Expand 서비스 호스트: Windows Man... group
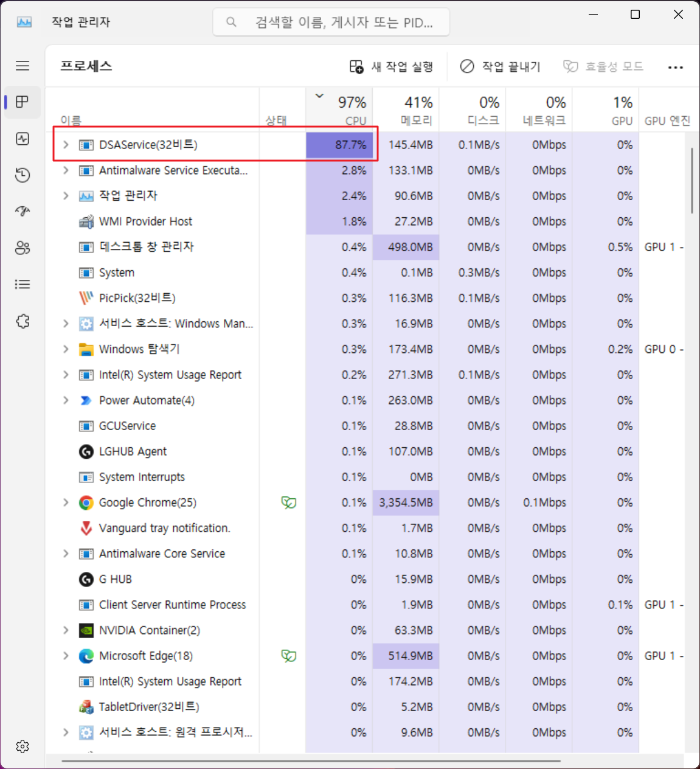 pos(66,324)
